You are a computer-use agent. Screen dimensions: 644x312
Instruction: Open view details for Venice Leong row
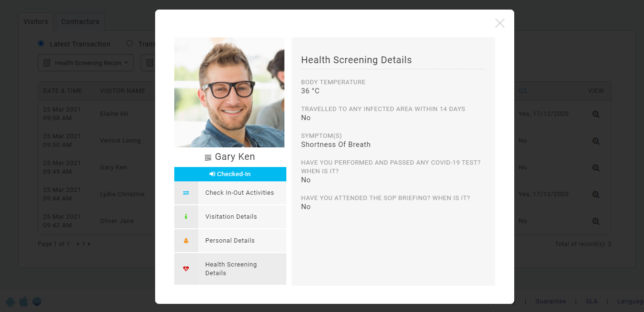click(x=596, y=141)
